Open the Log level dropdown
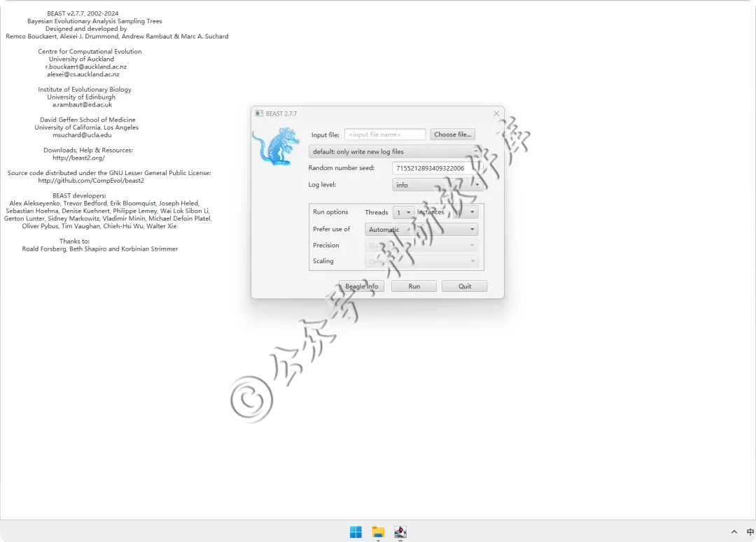This screenshot has width=756, height=542. 437,185
